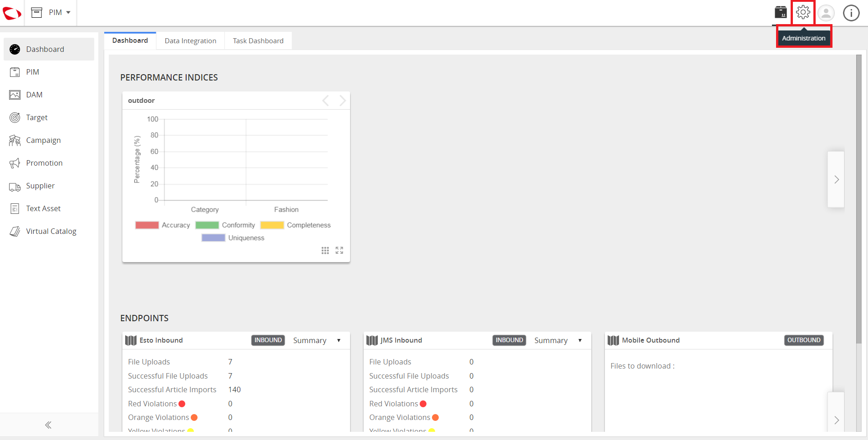Click the info icon in header
868x440 pixels.
point(851,13)
